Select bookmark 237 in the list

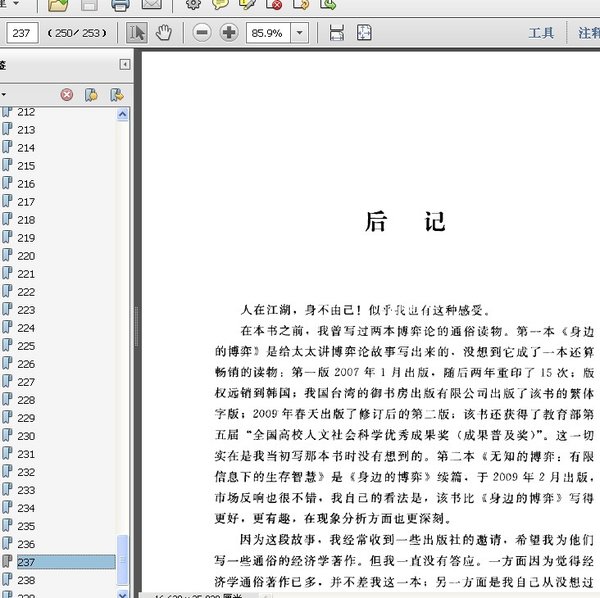(26, 562)
